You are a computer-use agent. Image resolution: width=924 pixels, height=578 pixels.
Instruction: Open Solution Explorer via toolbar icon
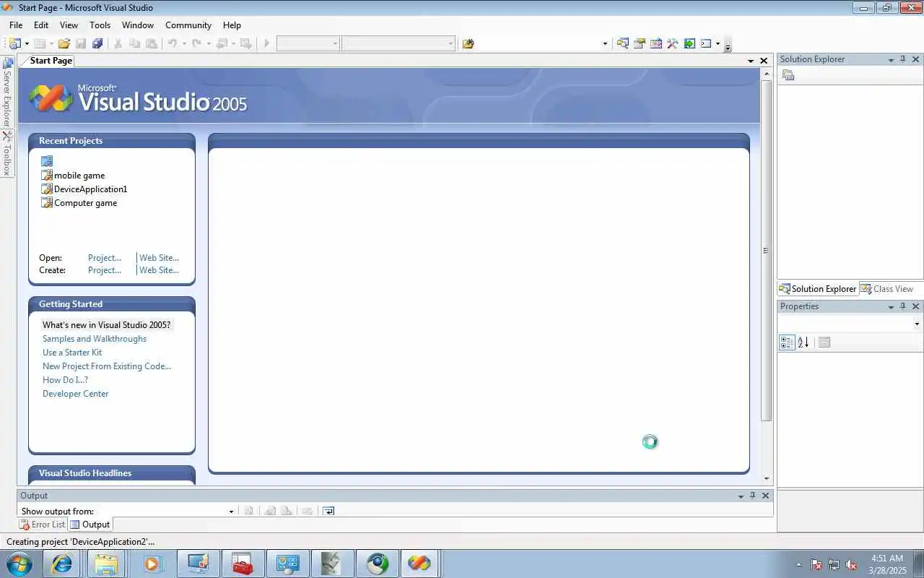click(622, 43)
